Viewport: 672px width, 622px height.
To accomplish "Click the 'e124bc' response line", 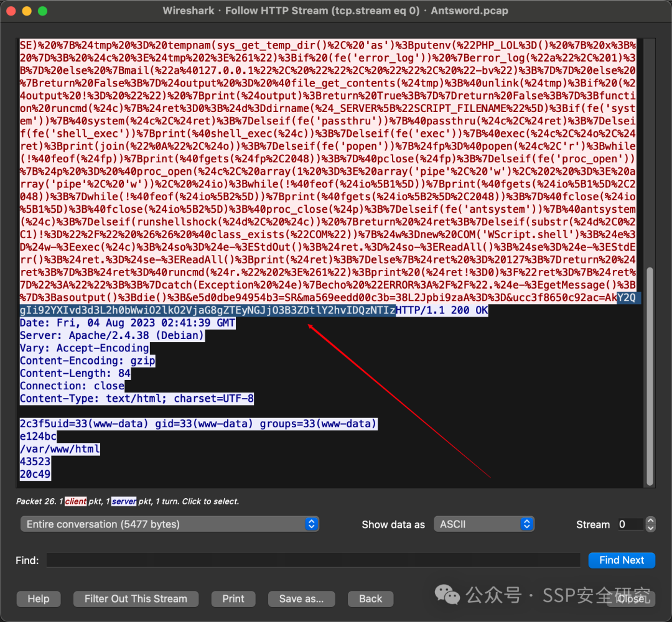I will click(38, 436).
